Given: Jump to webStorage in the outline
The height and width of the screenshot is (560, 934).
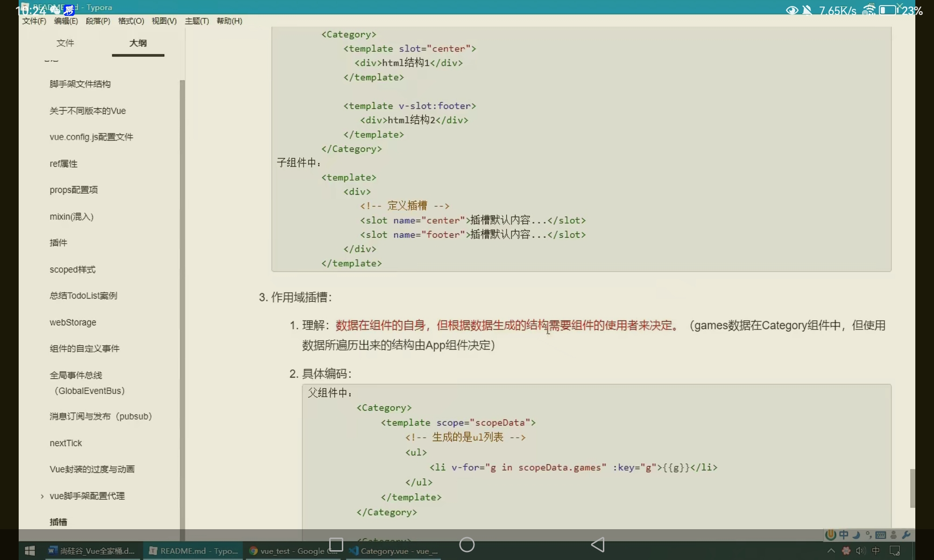Looking at the screenshot, I should pyautogui.click(x=73, y=322).
